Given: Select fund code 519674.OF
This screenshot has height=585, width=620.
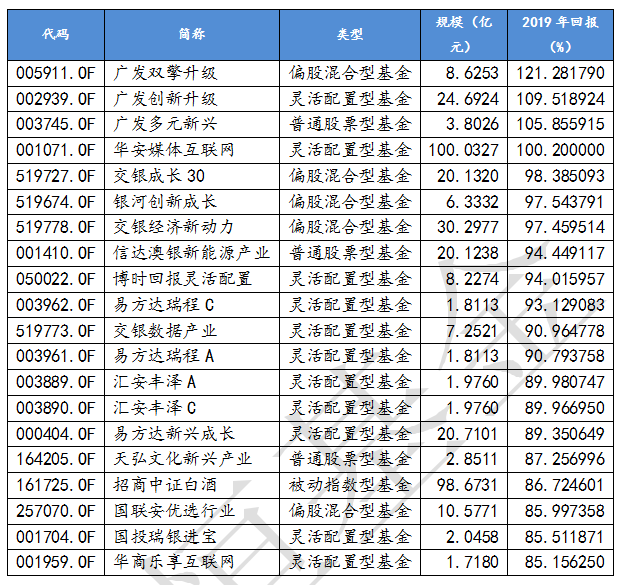Looking at the screenshot, I should 56,202.
